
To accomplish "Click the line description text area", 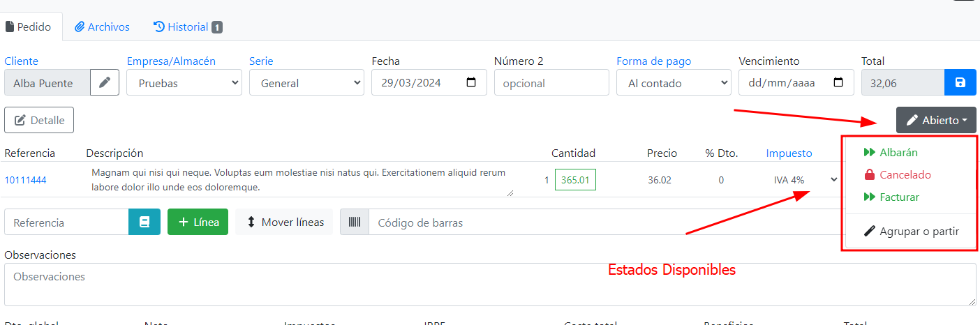I will [x=301, y=180].
